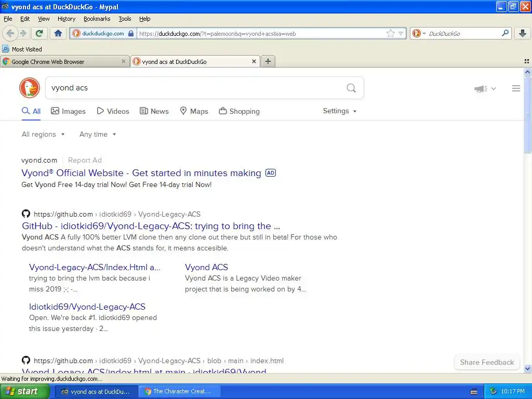Switch to News results

[x=154, y=111]
